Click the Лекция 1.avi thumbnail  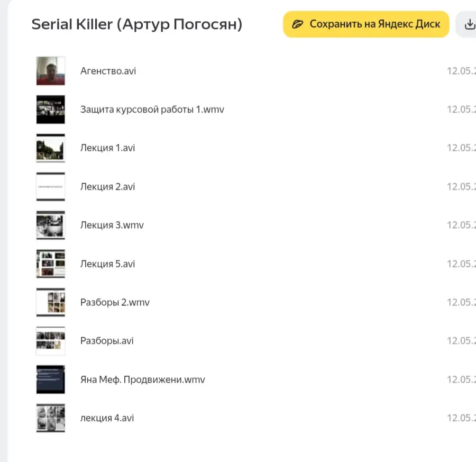pyautogui.click(x=51, y=148)
